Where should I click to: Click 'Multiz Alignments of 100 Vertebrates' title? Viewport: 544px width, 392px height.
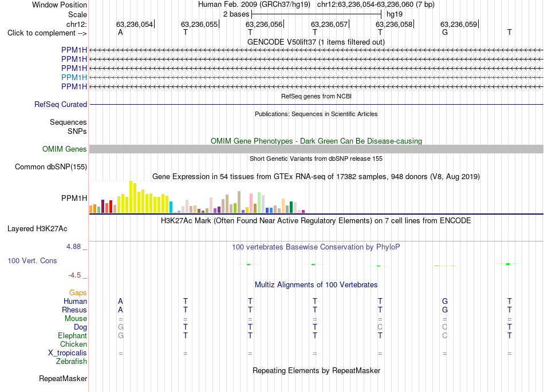click(316, 285)
